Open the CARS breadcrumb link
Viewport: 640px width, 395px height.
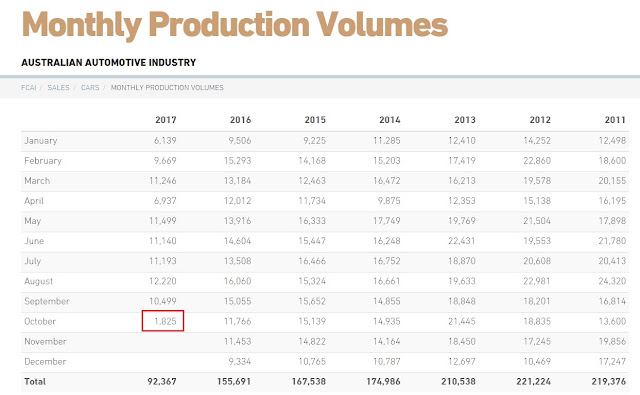point(90,87)
